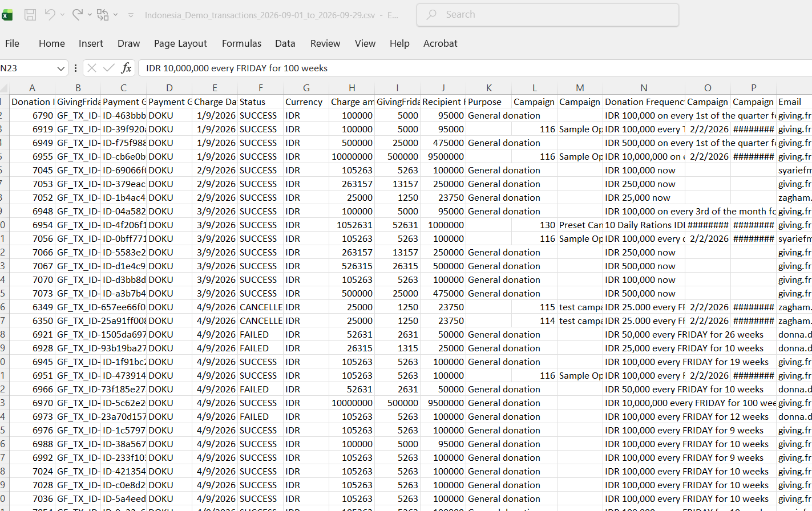Click the Status header cell
The width and height of the screenshot is (812, 511).
pyautogui.click(x=260, y=102)
